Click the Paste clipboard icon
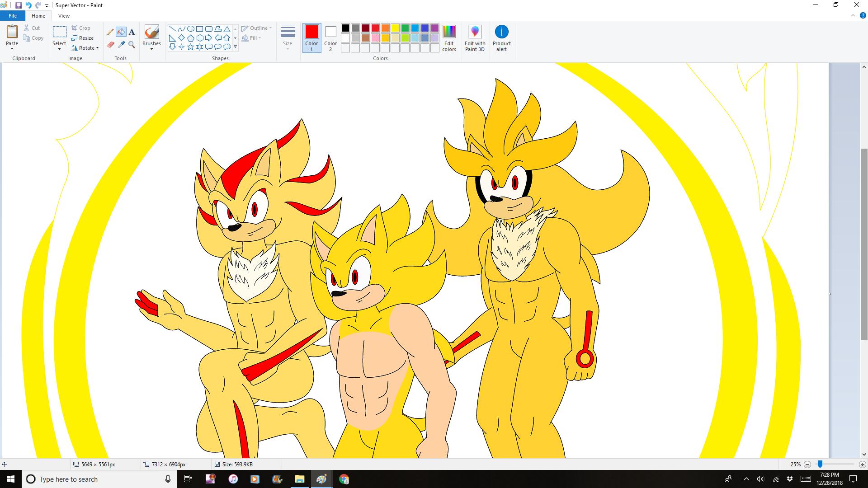This screenshot has height=488, width=868. pos(12,32)
